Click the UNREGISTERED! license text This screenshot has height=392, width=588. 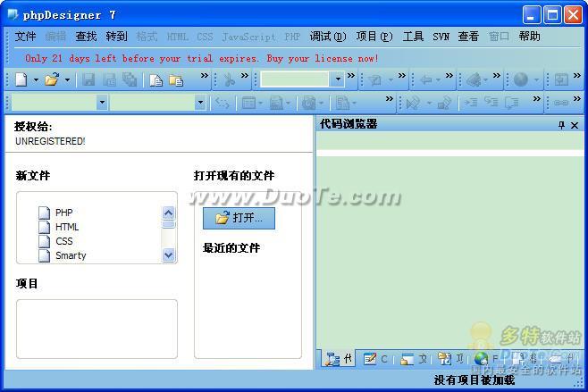coord(50,141)
